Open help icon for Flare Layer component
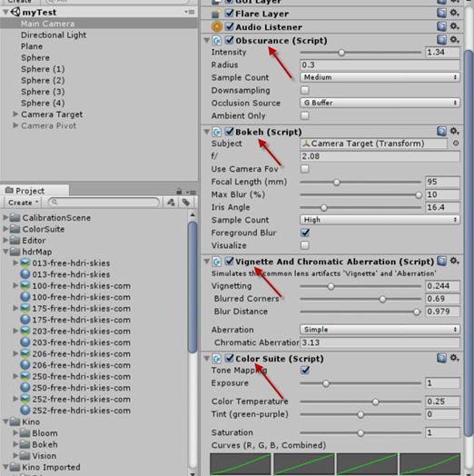The image size is (474, 476). pos(441,14)
